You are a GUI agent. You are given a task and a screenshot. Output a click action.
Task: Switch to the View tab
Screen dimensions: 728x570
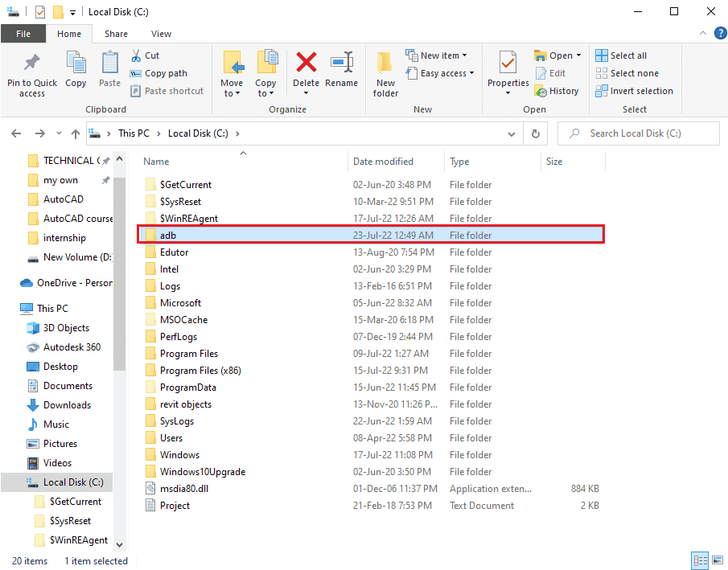[x=161, y=34]
